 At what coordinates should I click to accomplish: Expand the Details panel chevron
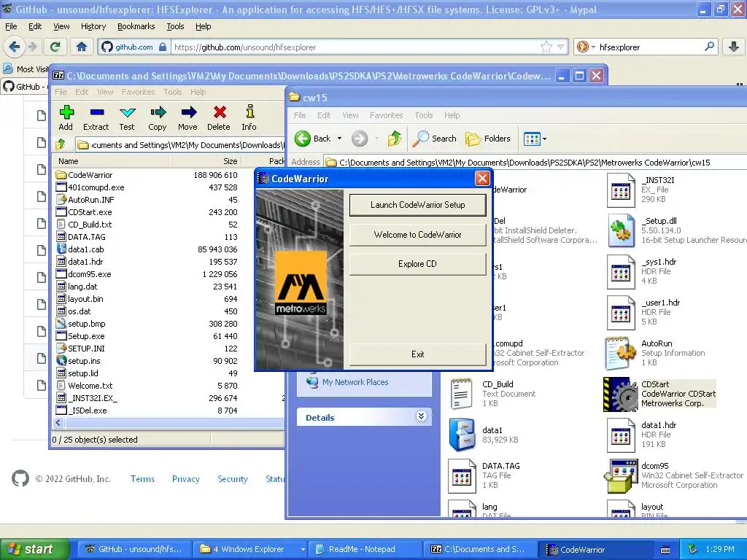pos(421,416)
